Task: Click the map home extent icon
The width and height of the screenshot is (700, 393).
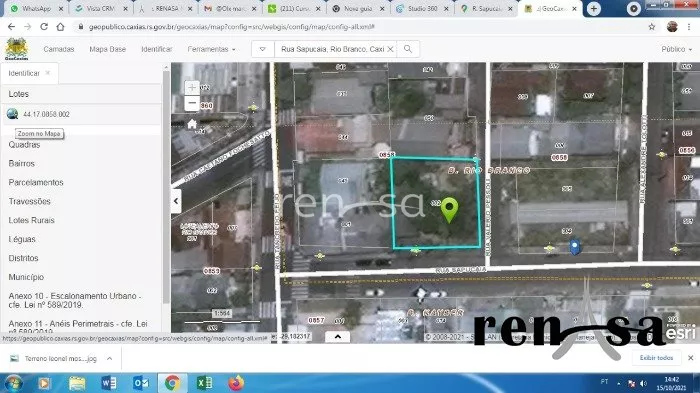Action: [192, 124]
